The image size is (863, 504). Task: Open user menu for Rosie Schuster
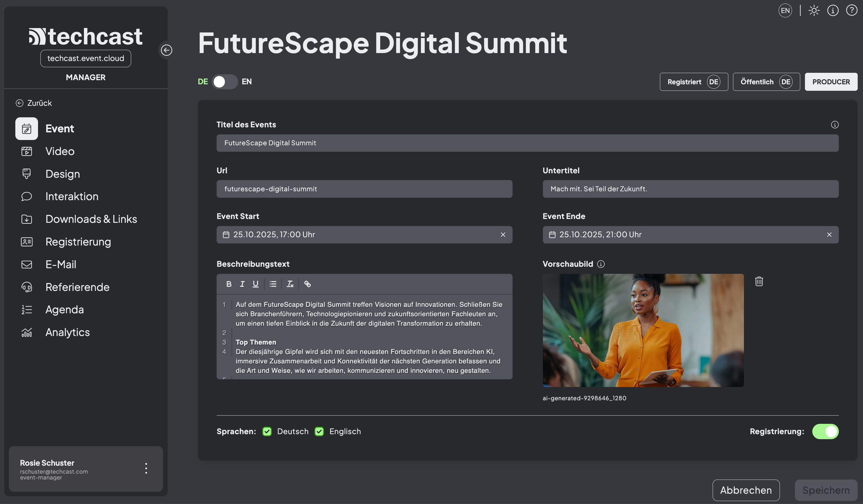point(146,468)
